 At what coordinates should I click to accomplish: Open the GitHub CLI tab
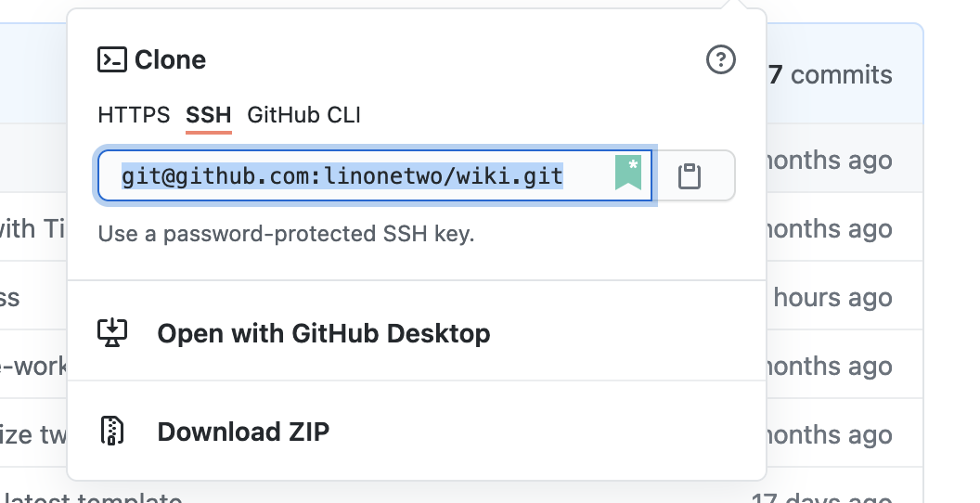303,115
